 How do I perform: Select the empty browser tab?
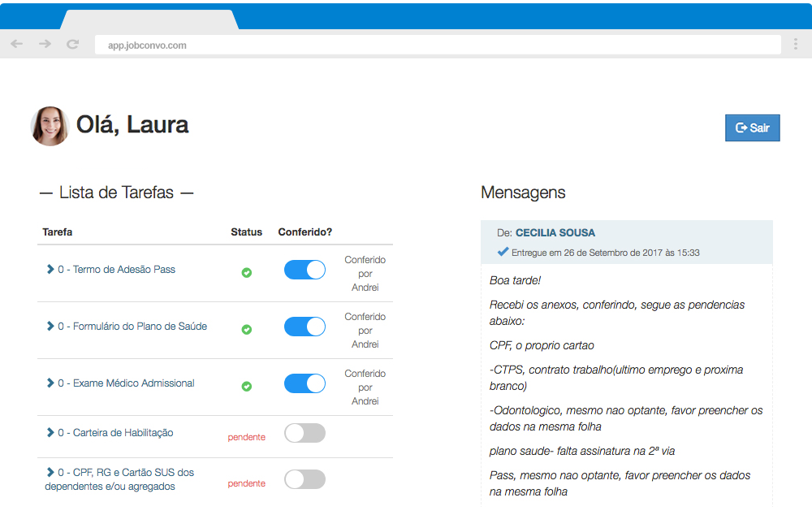coord(149,19)
